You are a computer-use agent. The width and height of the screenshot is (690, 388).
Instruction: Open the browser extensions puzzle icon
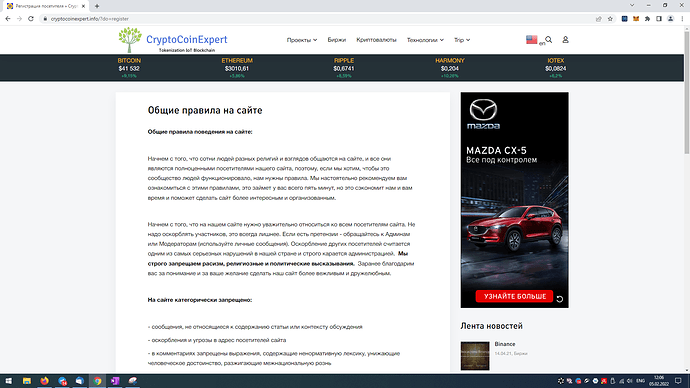(x=647, y=18)
